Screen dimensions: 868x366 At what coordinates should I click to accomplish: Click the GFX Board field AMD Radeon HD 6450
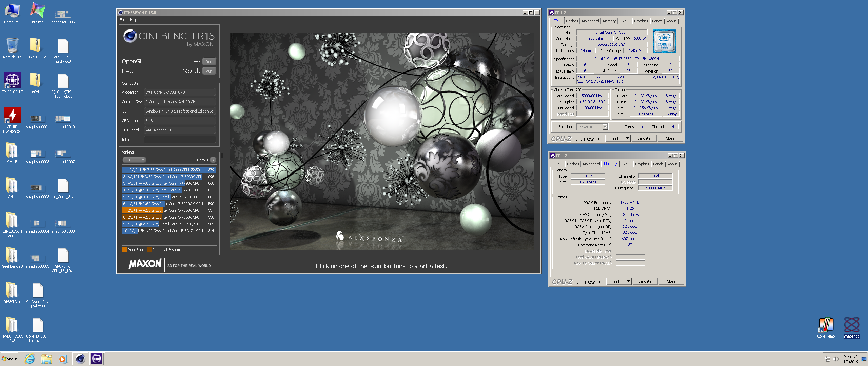(x=180, y=130)
